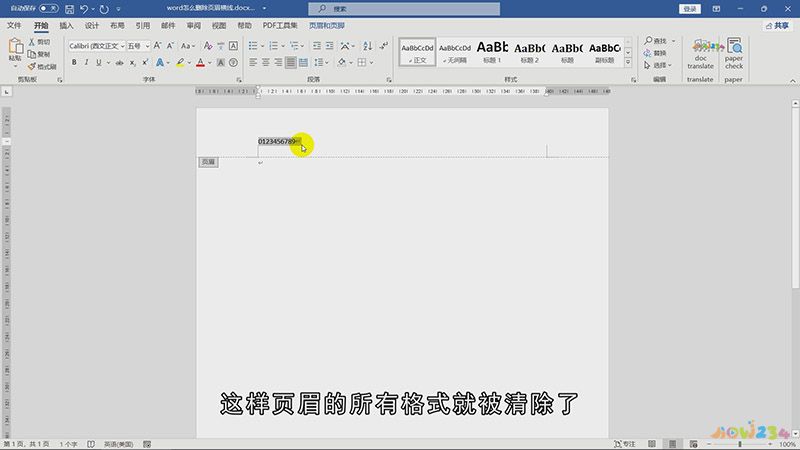Image resolution: width=800 pixels, height=450 pixels.
Task: Click the text highlight color marker icon
Action: pyautogui.click(x=180, y=63)
